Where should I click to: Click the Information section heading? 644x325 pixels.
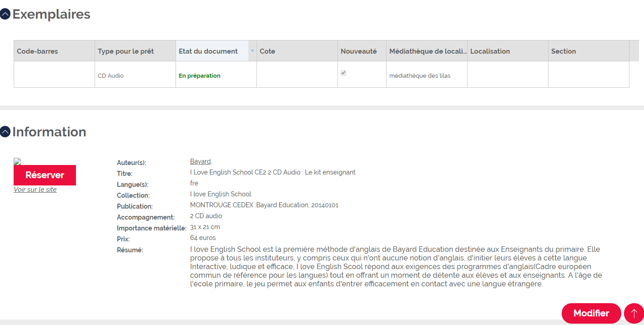49,132
